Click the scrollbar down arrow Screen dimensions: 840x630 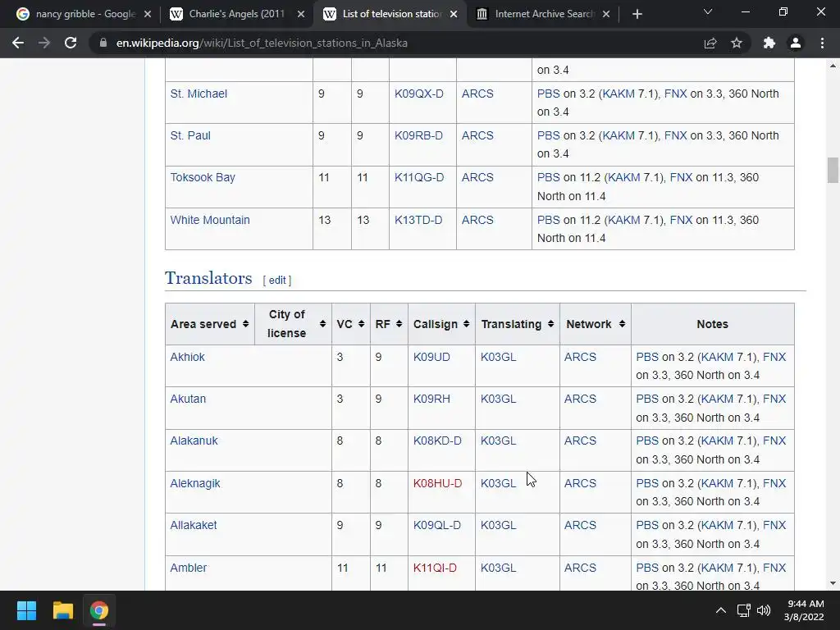click(x=833, y=583)
